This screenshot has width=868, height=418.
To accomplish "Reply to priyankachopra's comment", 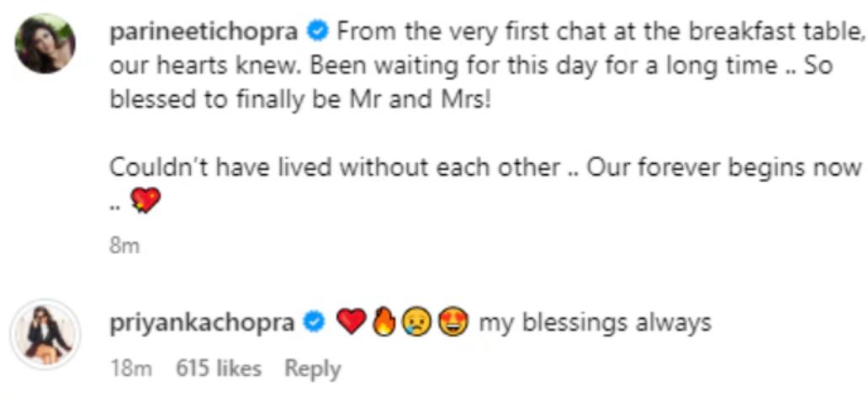I will pyautogui.click(x=312, y=368).
